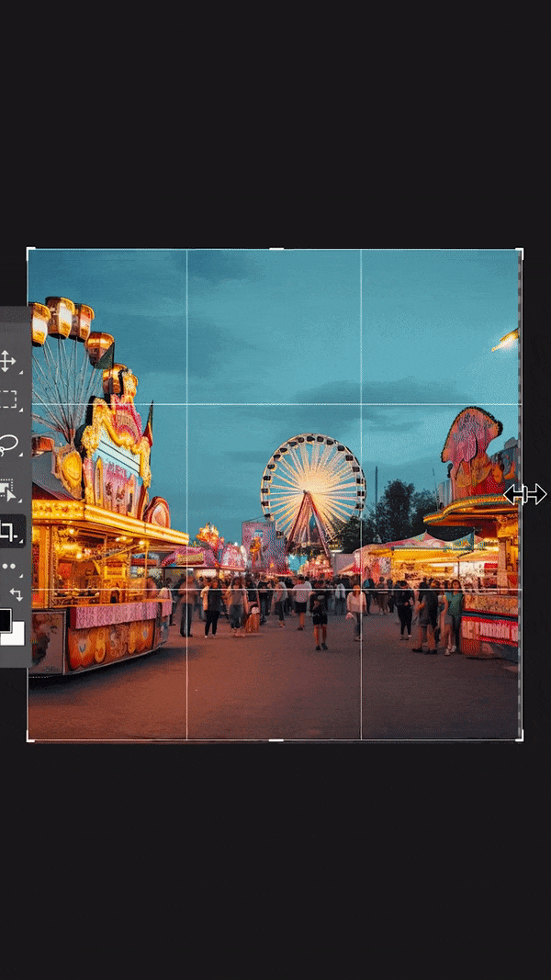Screen dimensions: 551x980
Task: Click the top-center crop edge handle
Action: point(275,249)
